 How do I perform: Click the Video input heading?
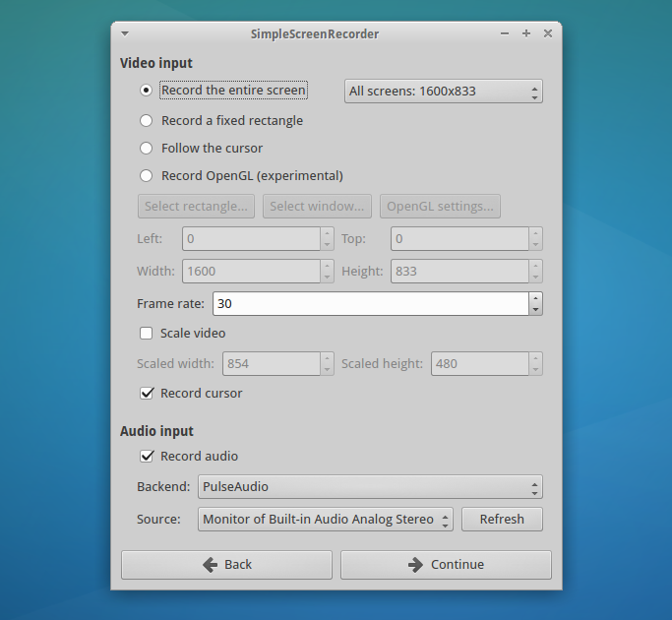point(156,63)
